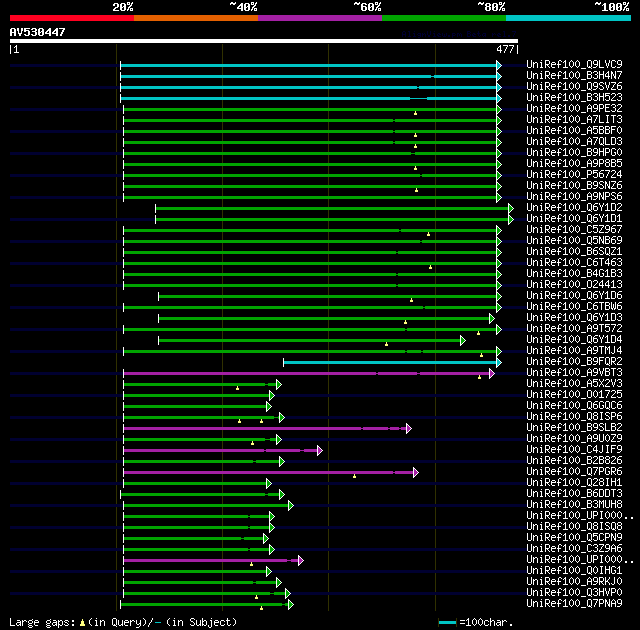Viewport: 640px width, 630px height.
Task: Click the yellow gap marker under Q6Y1D4 bar
Action: point(387,344)
